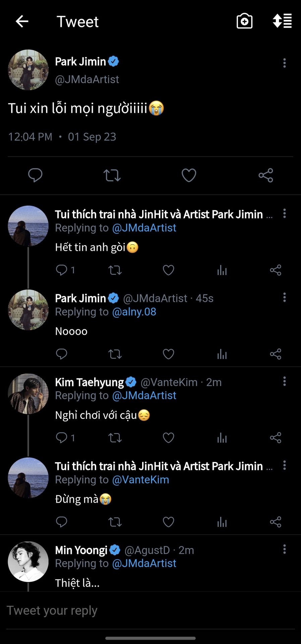This screenshot has width=301, height=644.
Task: Open the @alny.08 mention link
Action: [x=134, y=312]
